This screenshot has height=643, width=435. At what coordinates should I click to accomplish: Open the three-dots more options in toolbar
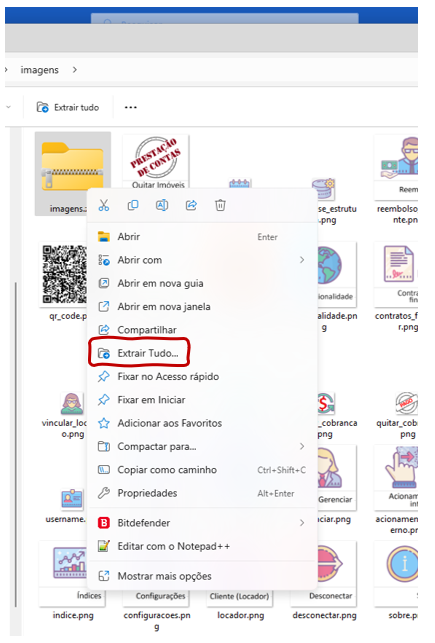click(x=130, y=107)
